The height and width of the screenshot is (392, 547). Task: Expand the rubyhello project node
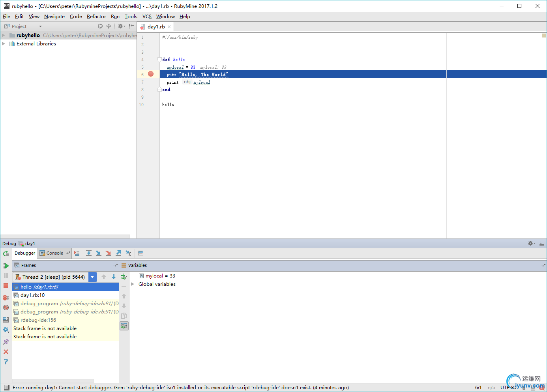(4, 36)
